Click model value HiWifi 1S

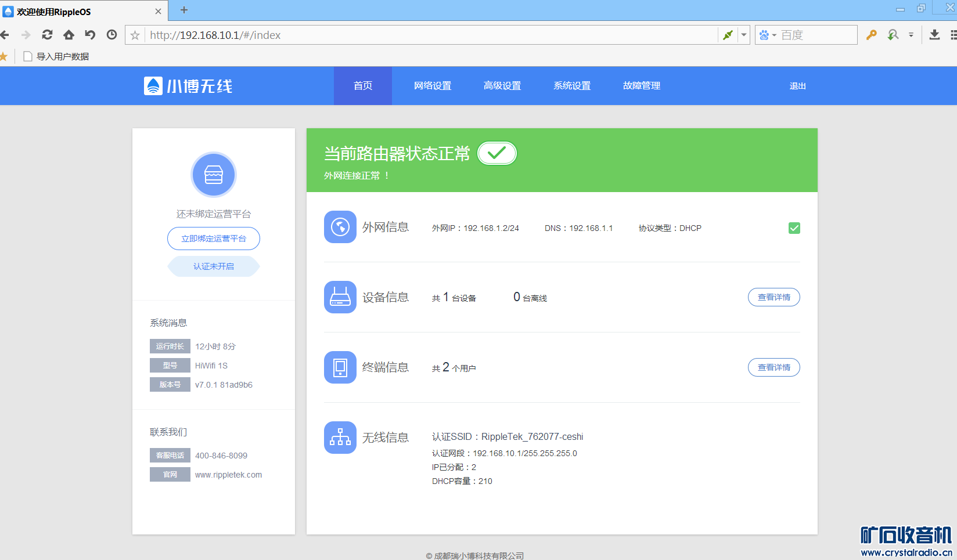pos(211,366)
